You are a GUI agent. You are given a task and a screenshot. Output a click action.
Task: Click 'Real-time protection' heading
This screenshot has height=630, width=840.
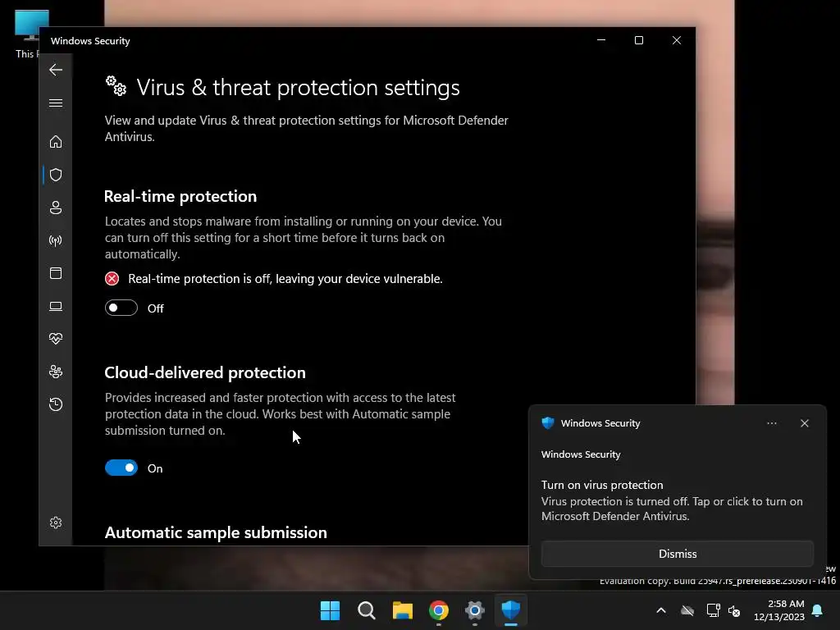tap(180, 196)
